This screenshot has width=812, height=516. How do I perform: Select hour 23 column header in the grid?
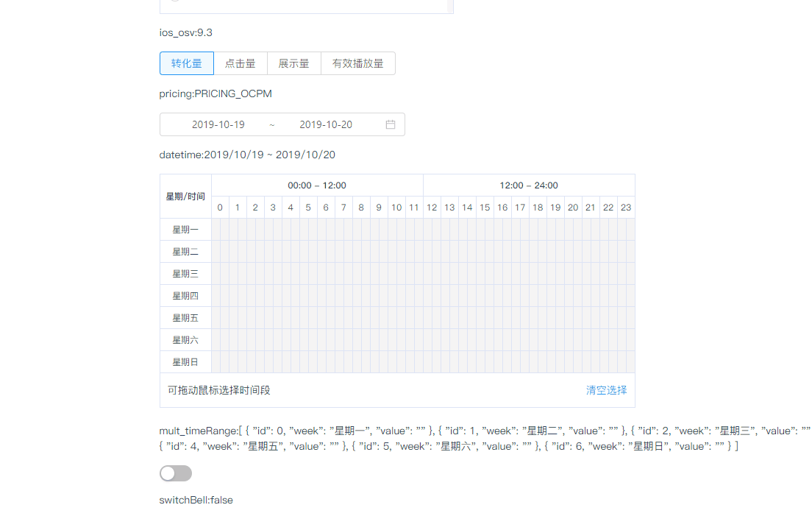[x=626, y=207]
